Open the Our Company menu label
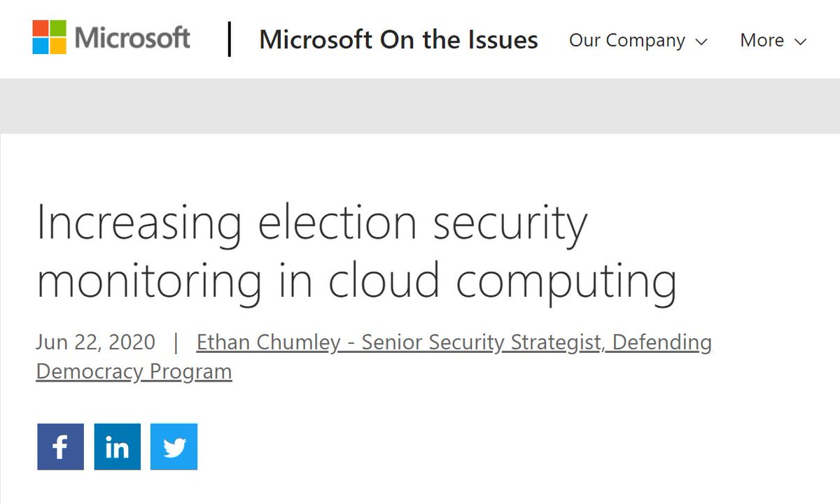 (626, 41)
